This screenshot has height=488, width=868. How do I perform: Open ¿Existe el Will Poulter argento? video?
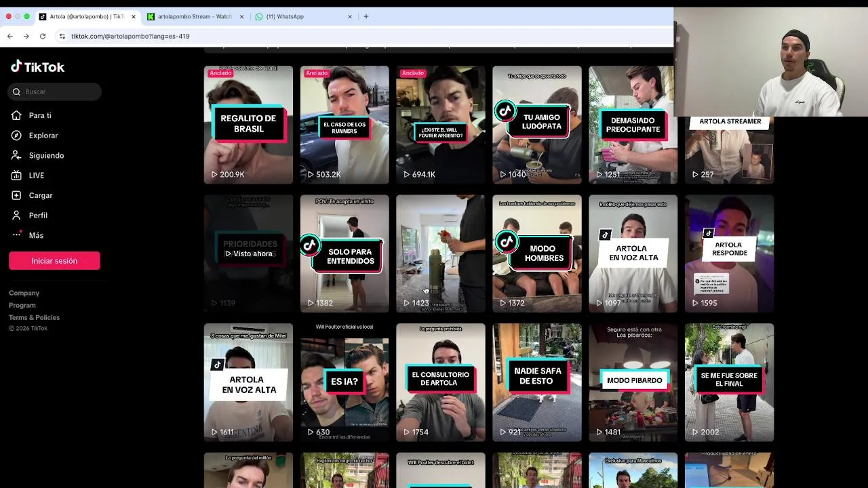click(441, 125)
